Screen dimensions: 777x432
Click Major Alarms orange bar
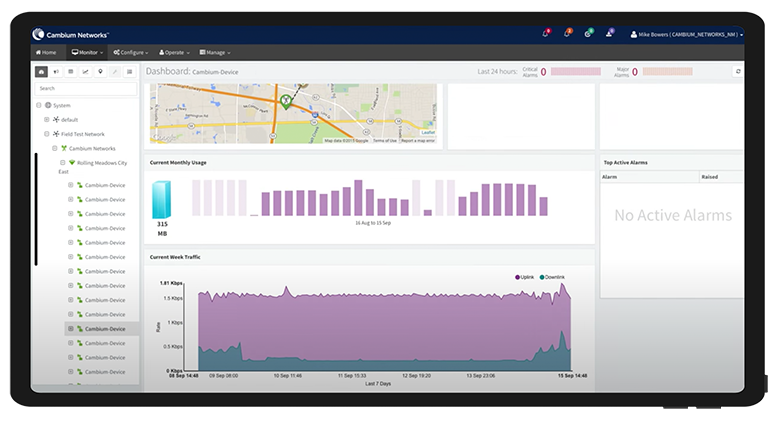667,71
